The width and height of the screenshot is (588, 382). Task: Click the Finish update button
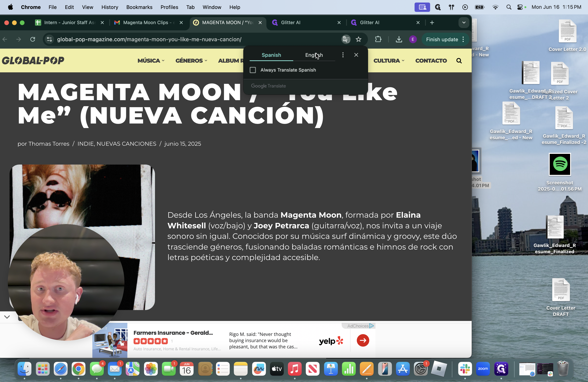442,39
